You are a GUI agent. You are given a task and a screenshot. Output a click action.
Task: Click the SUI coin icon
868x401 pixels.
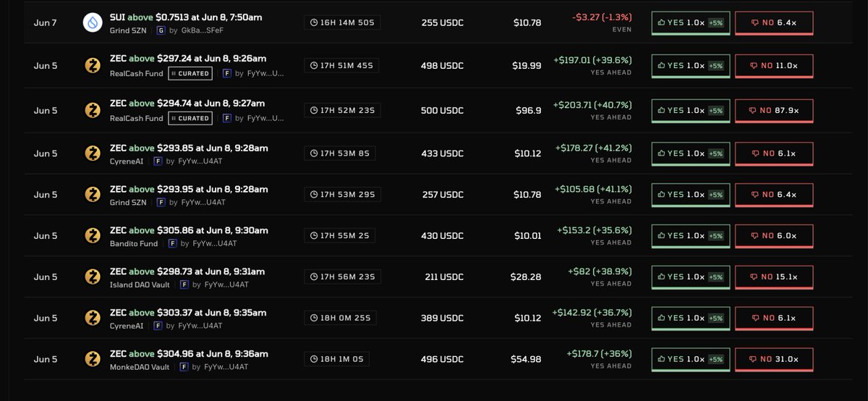pyautogui.click(x=93, y=22)
